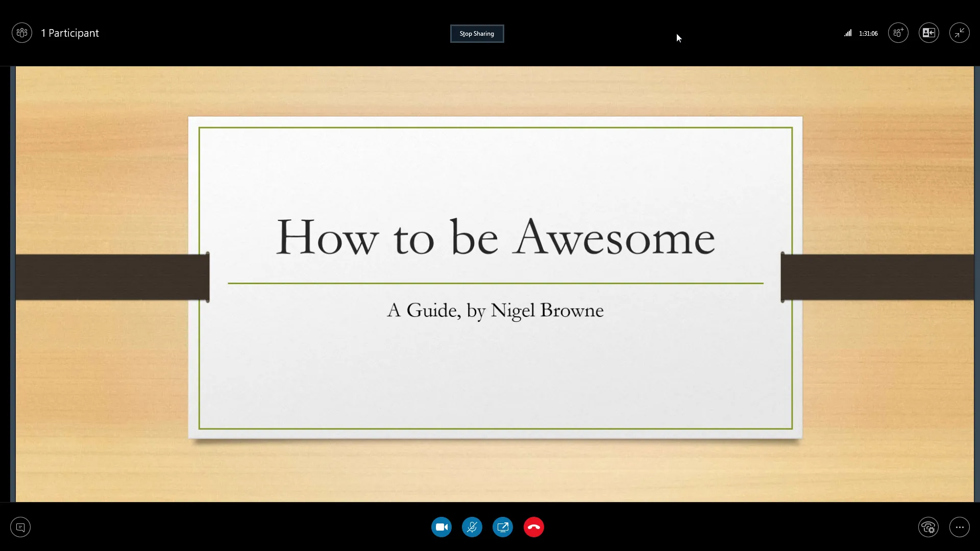The width and height of the screenshot is (980, 551).
Task: Click the Stop Sharing button
Action: coord(477,34)
